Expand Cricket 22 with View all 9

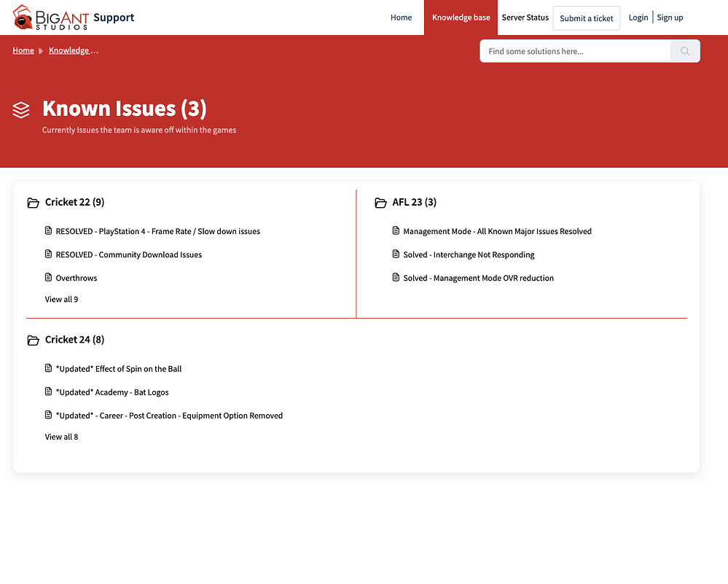click(x=61, y=300)
